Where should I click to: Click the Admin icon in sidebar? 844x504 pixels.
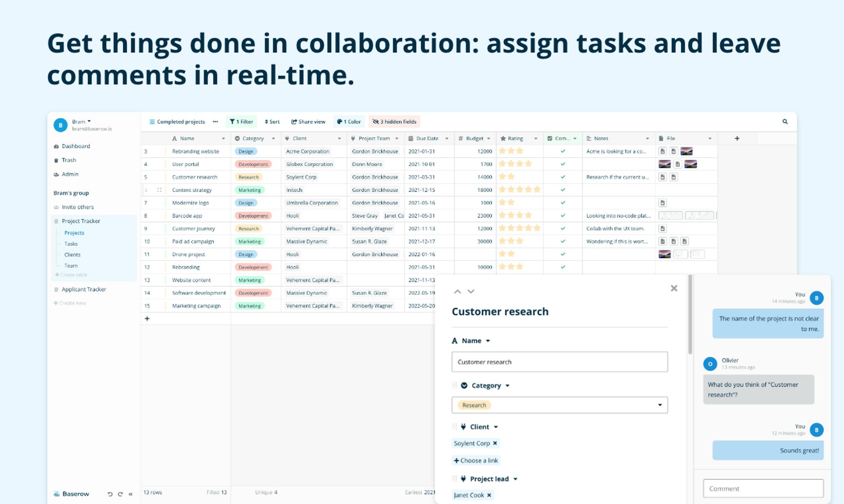pos(56,174)
